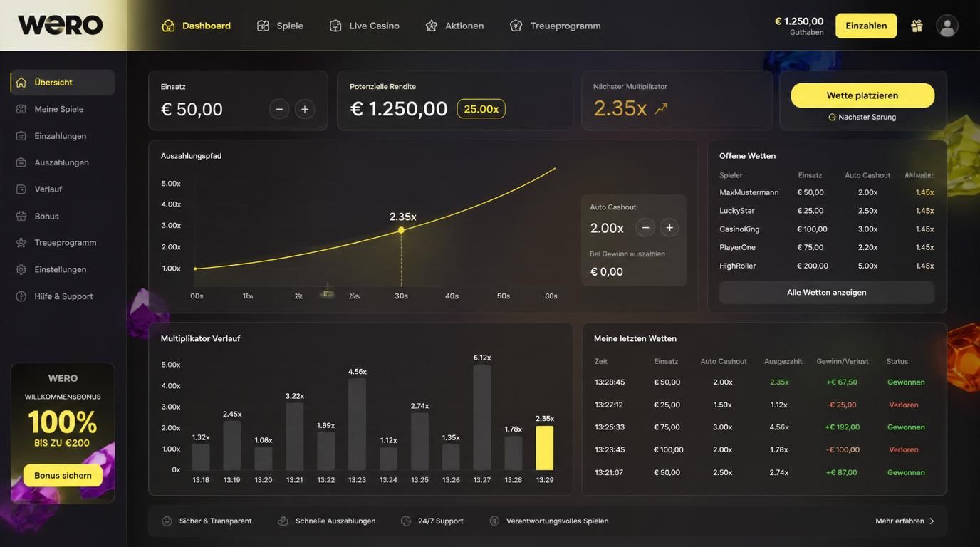Open the user profile avatar

click(x=947, y=26)
